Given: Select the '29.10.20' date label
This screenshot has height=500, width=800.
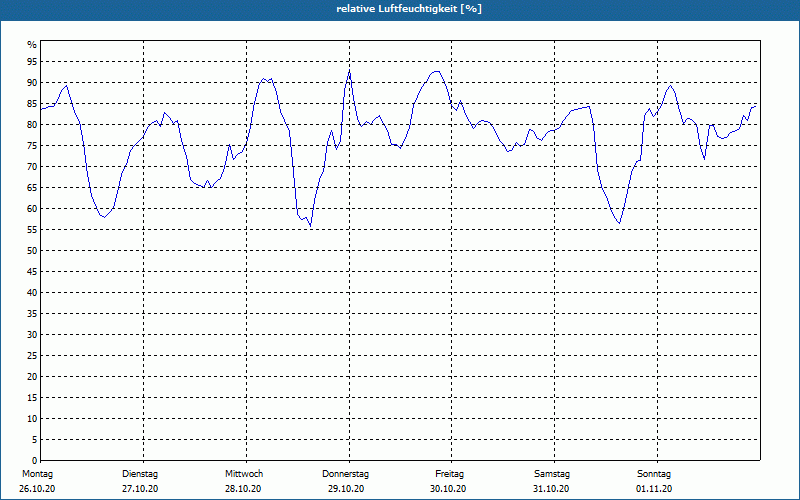Looking at the screenshot, I should pos(346,489).
